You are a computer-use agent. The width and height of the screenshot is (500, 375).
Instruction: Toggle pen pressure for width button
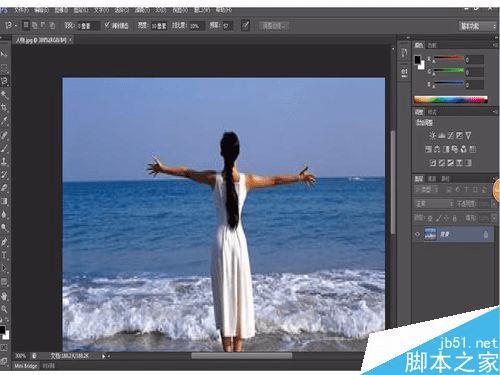245,26
